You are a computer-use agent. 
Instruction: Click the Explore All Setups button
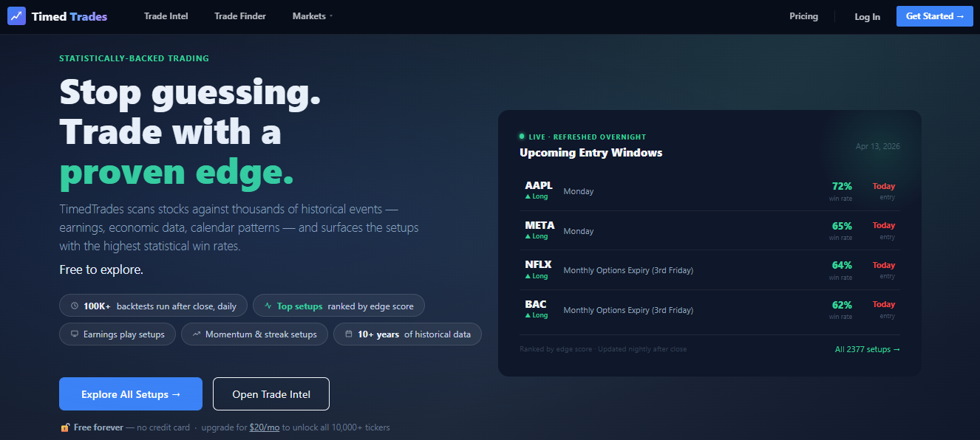coord(131,394)
